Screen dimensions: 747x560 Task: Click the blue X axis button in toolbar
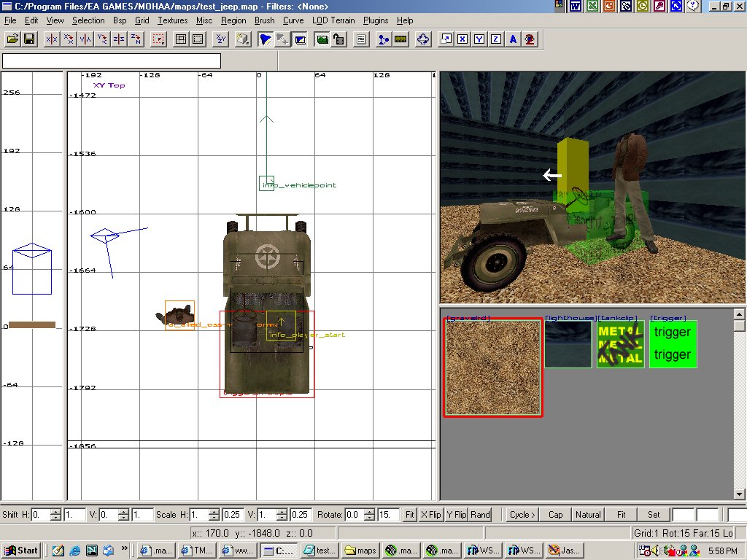point(462,39)
